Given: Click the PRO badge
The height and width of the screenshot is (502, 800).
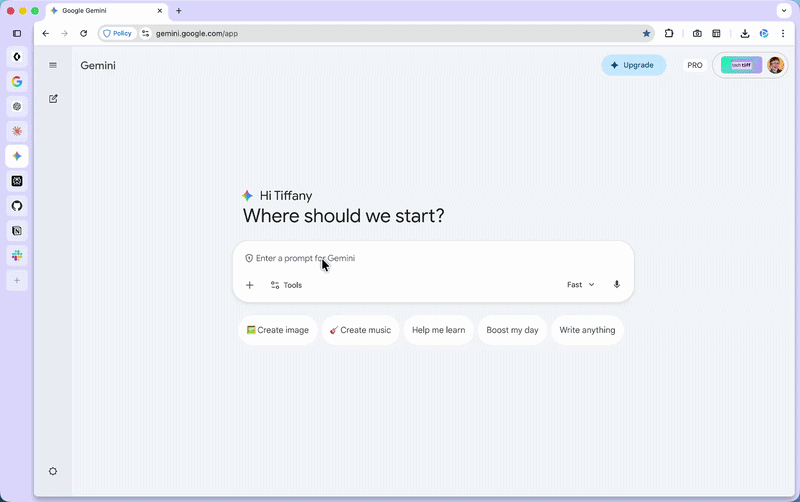Looking at the screenshot, I should click(x=695, y=65).
